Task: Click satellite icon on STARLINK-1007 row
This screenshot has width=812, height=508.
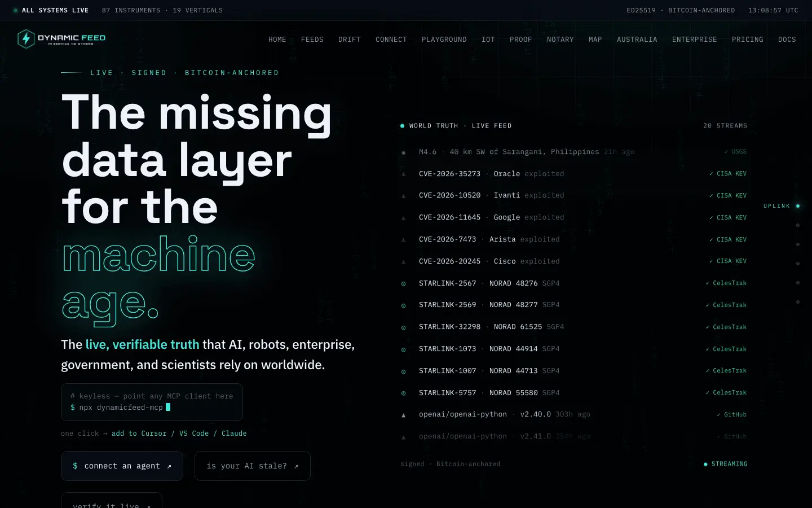Action: (403, 371)
